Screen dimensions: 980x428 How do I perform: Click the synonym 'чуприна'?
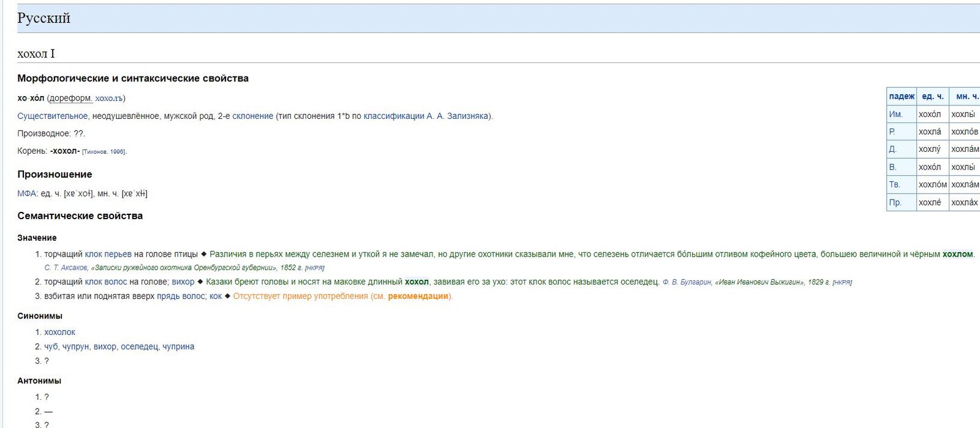pos(178,347)
